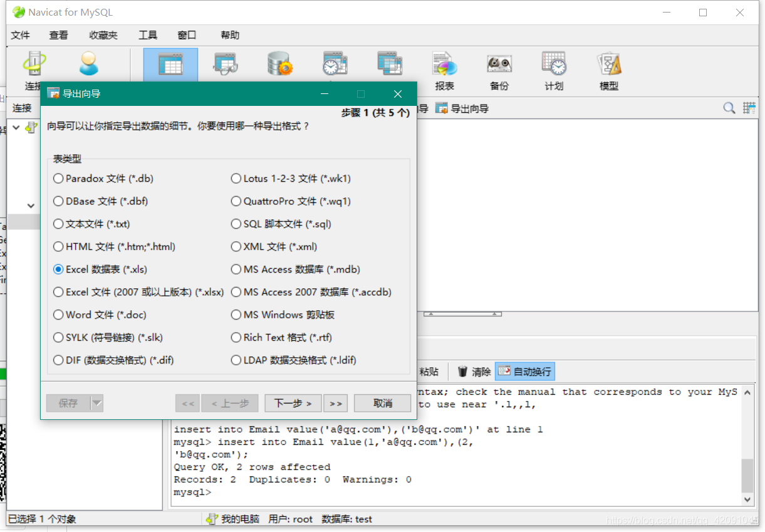Image resolution: width=765 pixels, height=532 pixels.
Task: Open the Function objects icon
Action: (280, 65)
